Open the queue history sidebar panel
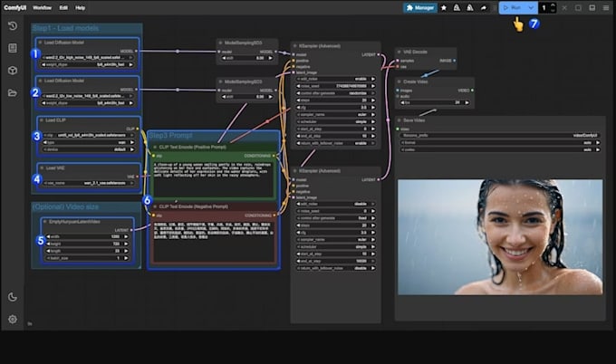 tap(13, 26)
